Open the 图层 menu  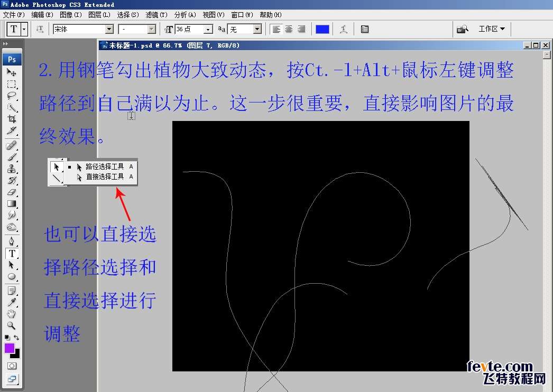click(99, 15)
